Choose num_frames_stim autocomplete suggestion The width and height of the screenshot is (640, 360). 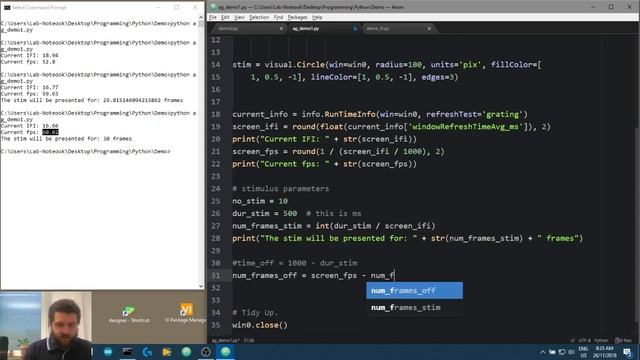pos(414,307)
